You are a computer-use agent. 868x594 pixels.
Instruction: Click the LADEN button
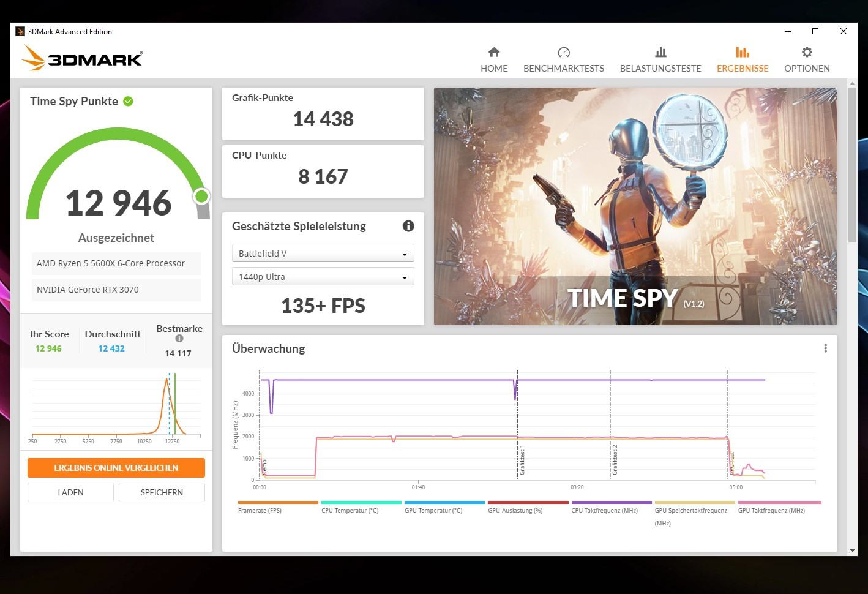tap(70, 492)
